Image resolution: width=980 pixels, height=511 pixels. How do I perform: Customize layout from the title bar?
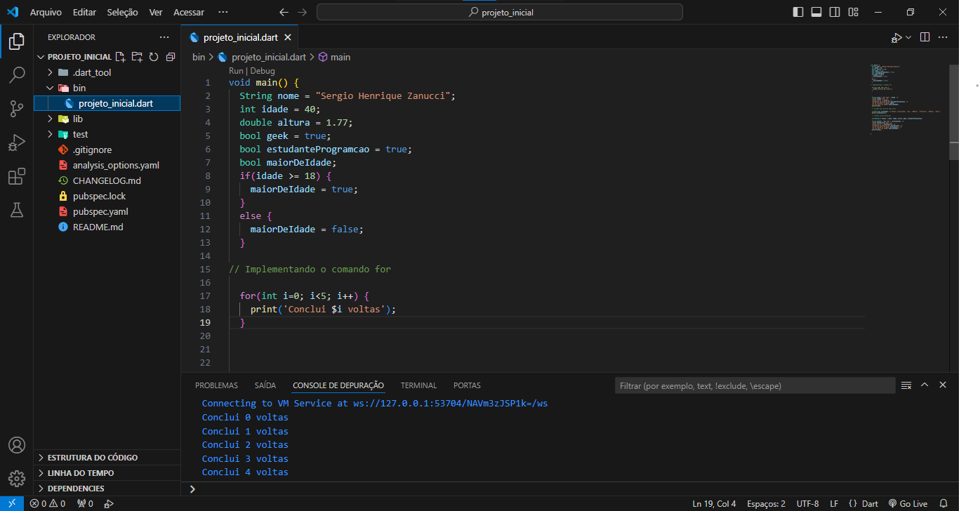854,12
